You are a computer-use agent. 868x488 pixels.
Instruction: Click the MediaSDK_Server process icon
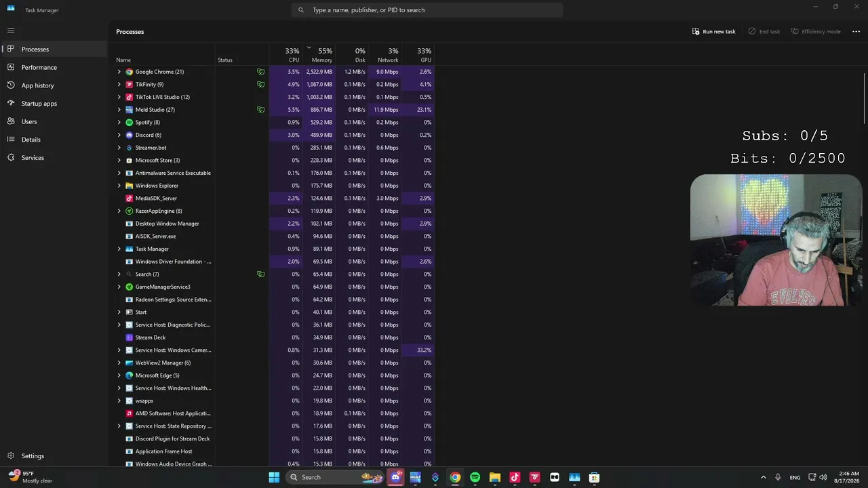129,199
